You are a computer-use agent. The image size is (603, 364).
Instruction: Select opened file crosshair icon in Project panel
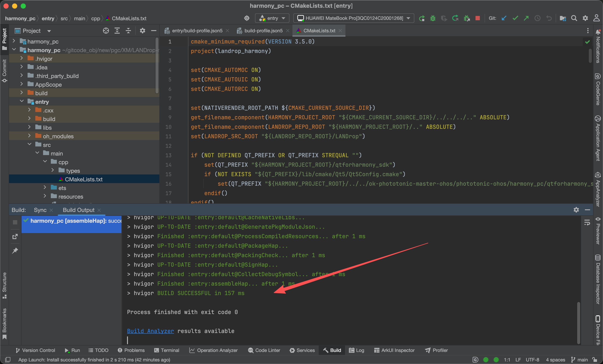pos(106,31)
